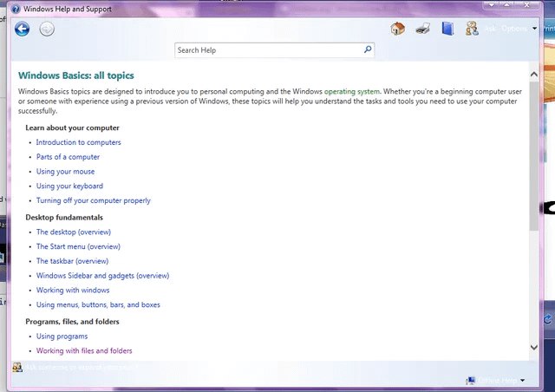Screen dimensions: 555x392
Task: Open Parts of a computer topic
Action: click(x=68, y=157)
